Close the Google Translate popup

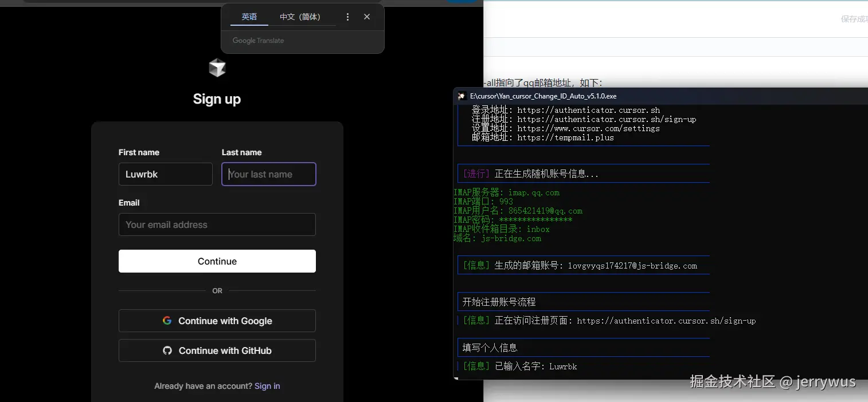367,17
